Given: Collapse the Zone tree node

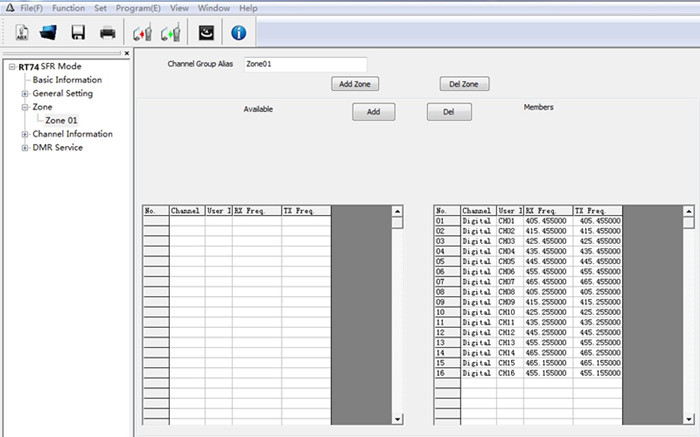Looking at the screenshot, I should (x=25, y=107).
